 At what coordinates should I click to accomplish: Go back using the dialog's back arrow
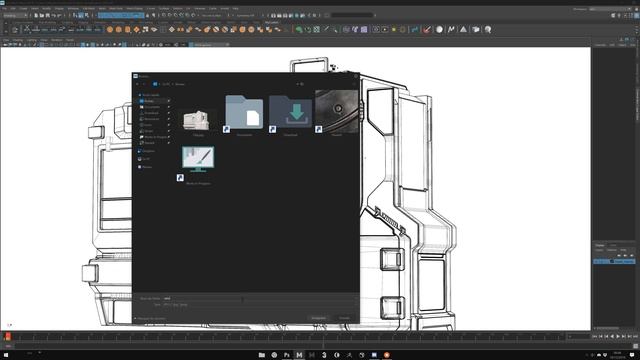[x=137, y=84]
